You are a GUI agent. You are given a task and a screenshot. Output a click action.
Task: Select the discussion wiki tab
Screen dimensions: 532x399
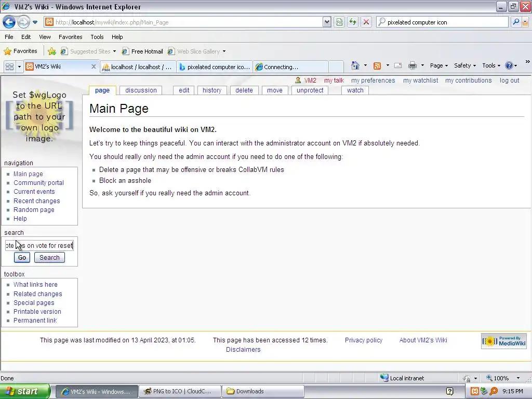(x=141, y=90)
